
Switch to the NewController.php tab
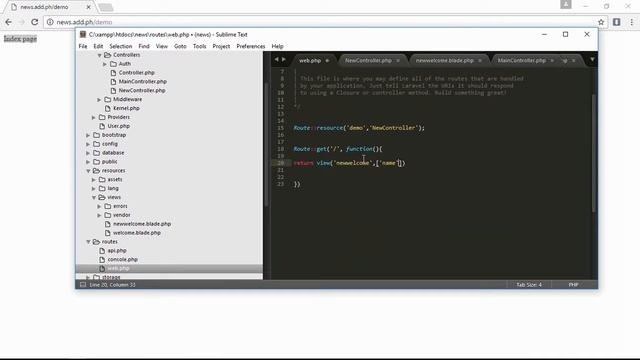click(368, 60)
